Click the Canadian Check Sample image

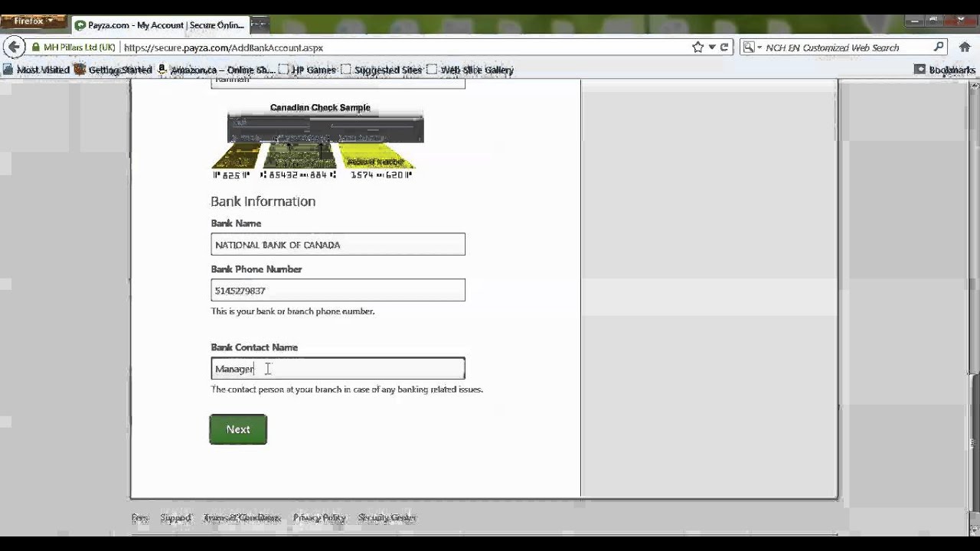317,142
